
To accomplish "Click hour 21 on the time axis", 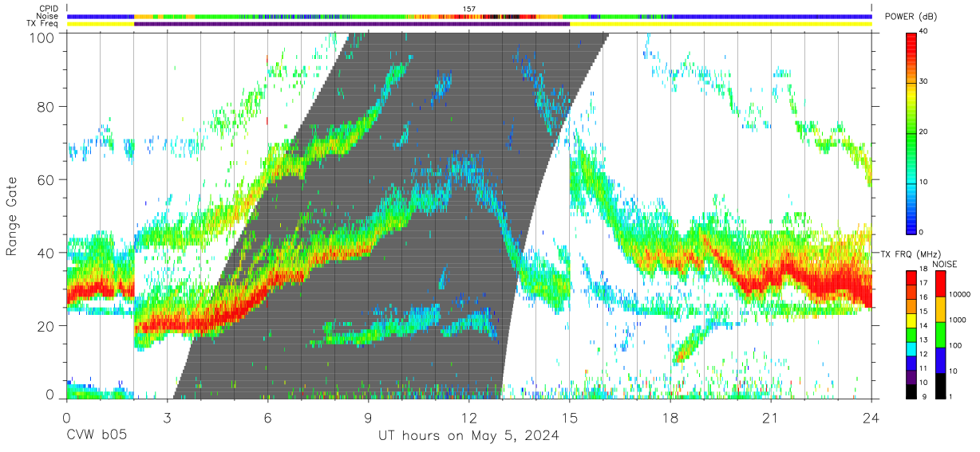I will [x=771, y=417].
